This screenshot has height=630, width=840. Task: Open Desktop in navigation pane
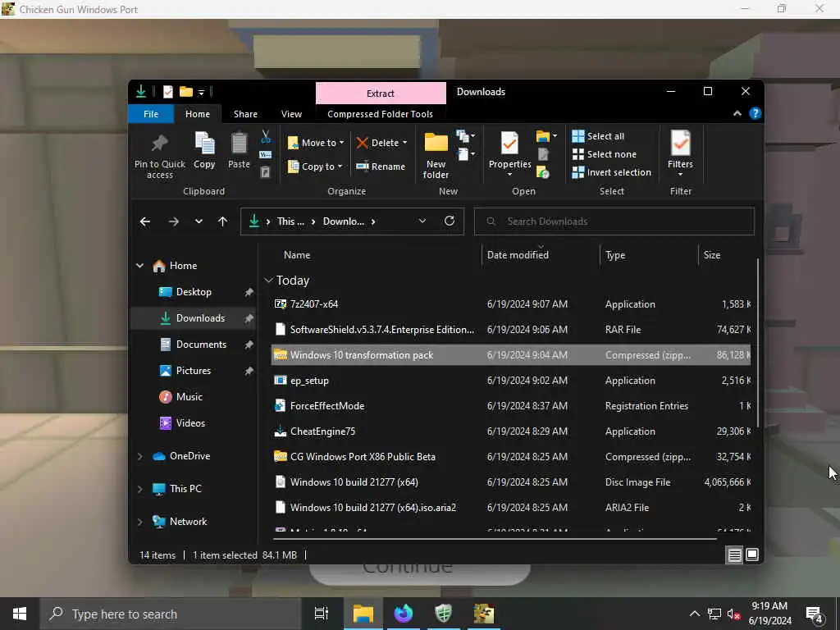click(194, 292)
